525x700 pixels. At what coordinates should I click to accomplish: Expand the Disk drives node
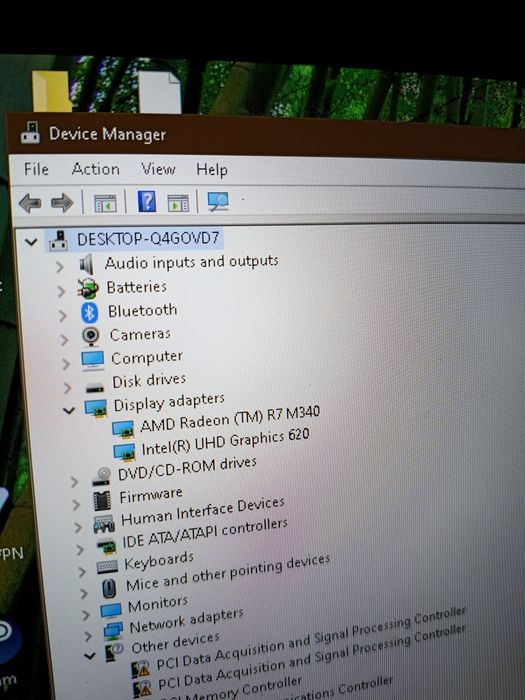tap(67, 388)
